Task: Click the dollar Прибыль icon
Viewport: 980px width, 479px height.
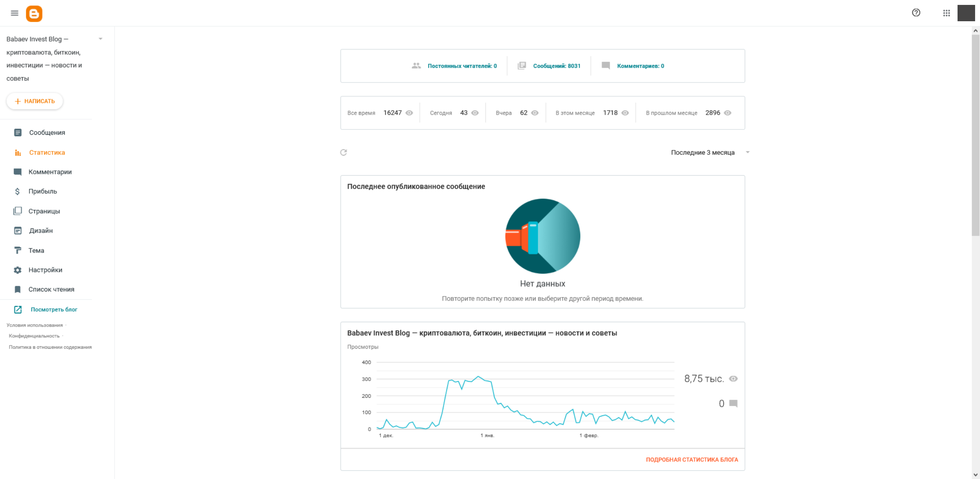Action: point(18,191)
